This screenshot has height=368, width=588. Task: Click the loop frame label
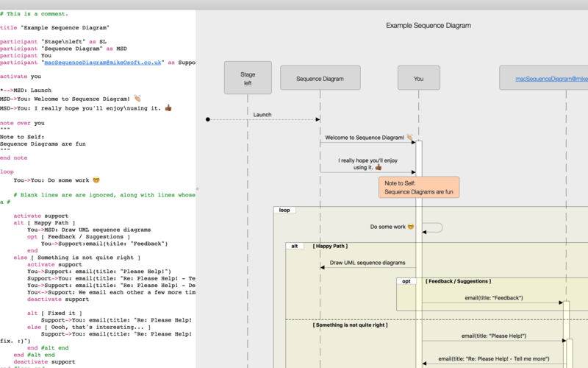tap(284, 210)
